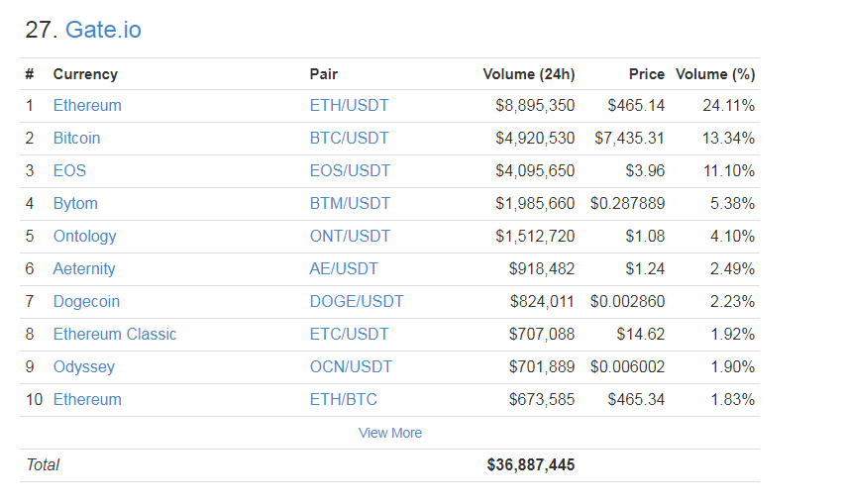Screen dimensions: 845x504
Task: Open the BTC/USDT trading pair
Action: (349, 138)
